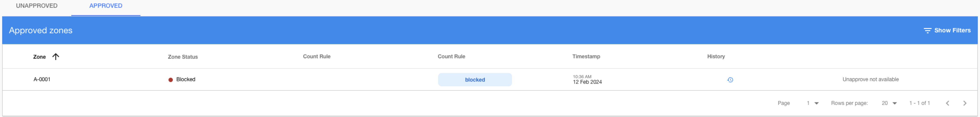
Task: Click the History column header
Action: point(716,57)
